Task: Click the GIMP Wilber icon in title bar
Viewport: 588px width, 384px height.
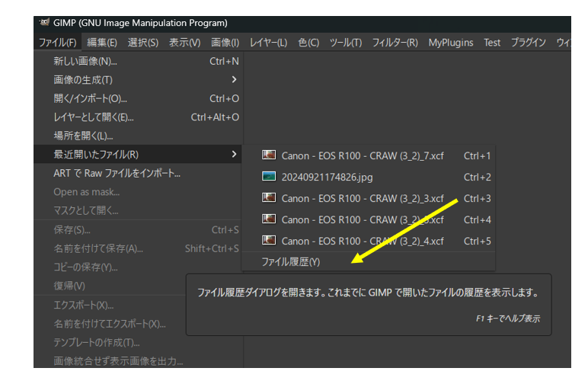Action: (44, 23)
